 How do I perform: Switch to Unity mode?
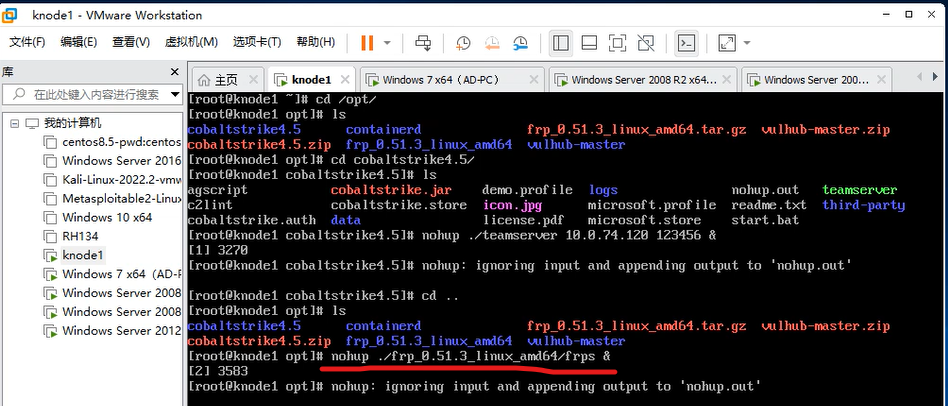pos(646,43)
